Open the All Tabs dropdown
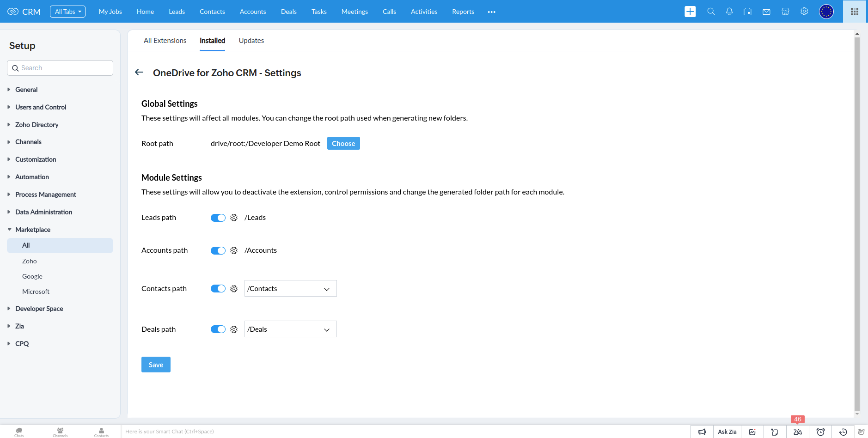The width and height of the screenshot is (868, 438). pos(67,12)
